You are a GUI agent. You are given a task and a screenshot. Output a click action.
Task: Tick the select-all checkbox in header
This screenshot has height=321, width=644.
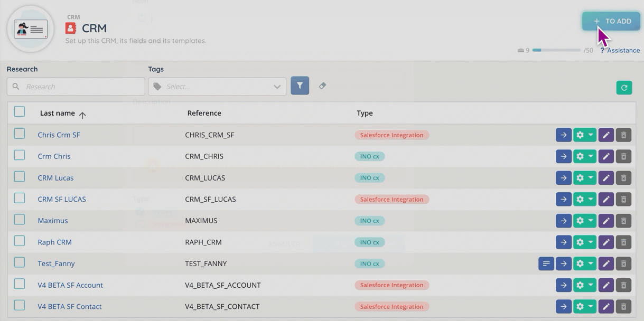pyautogui.click(x=20, y=112)
